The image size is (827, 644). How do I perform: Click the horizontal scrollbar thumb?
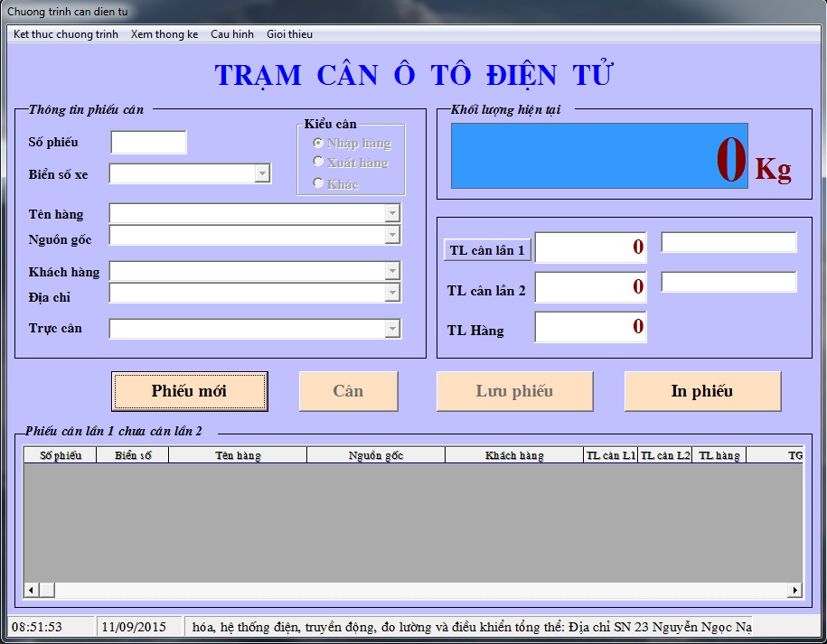[x=47, y=590]
